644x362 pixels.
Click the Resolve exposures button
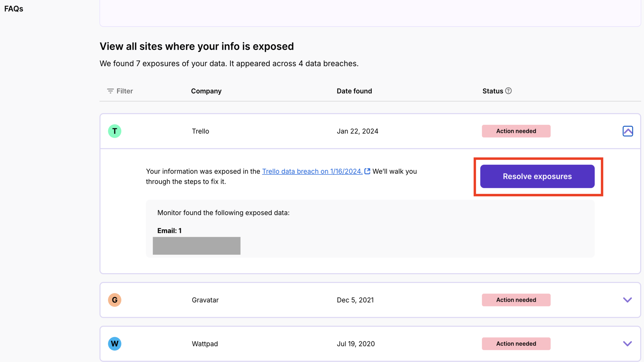pos(537,176)
